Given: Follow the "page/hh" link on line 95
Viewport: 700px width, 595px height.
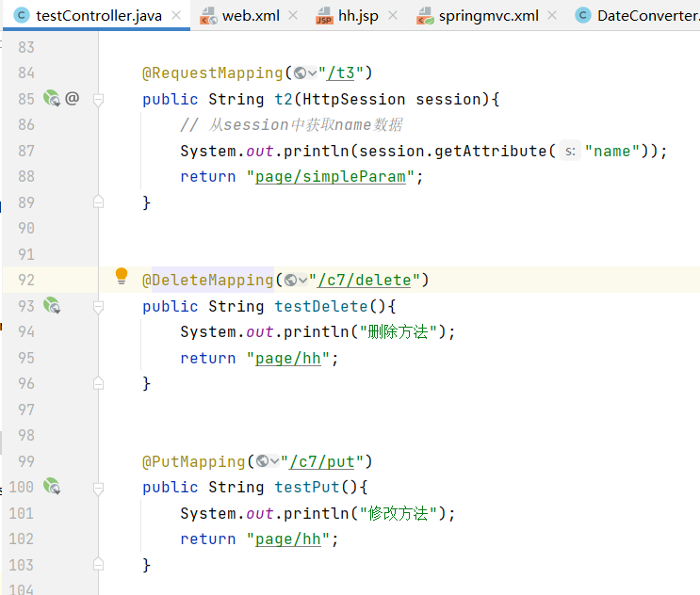Looking at the screenshot, I should (288, 358).
